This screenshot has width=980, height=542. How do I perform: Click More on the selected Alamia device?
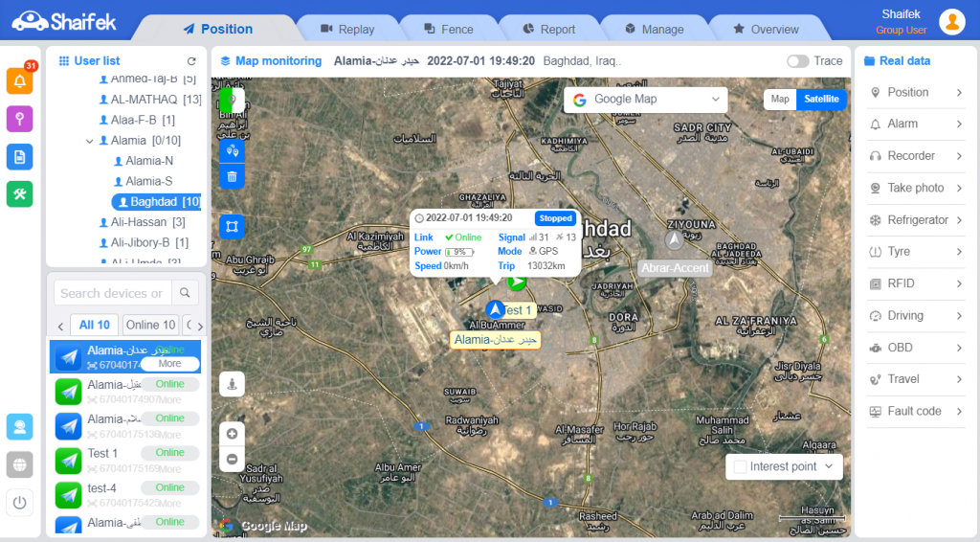click(x=169, y=364)
